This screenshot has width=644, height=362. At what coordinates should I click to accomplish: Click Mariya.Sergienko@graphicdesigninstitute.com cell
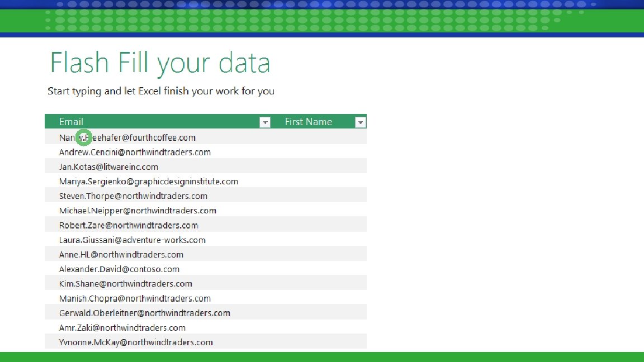(158, 181)
